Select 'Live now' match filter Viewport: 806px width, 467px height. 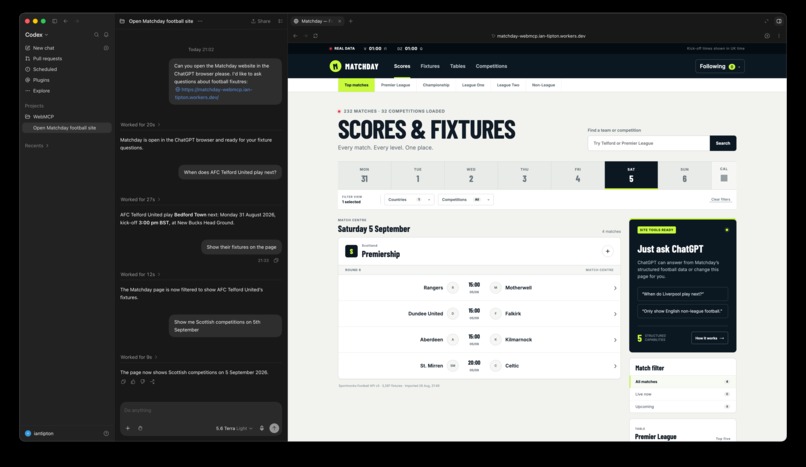pyautogui.click(x=683, y=394)
